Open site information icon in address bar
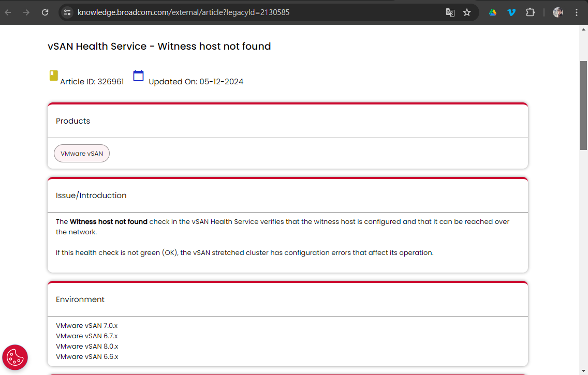The height and width of the screenshot is (375, 588). pos(67,12)
